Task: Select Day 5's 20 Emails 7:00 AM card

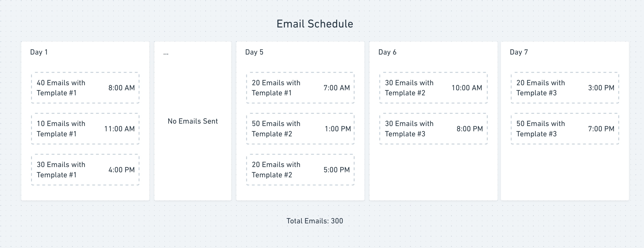Action: (x=300, y=88)
